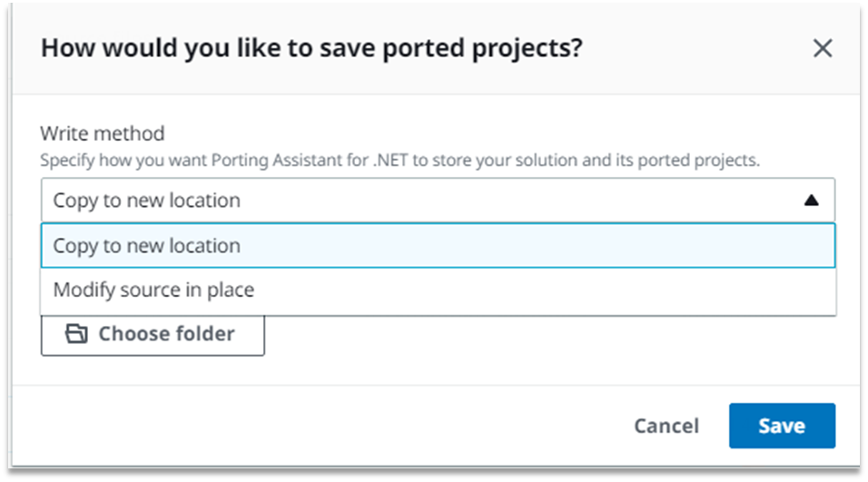Dismiss dialog using the X icon
Screen dimensions: 868x482
pos(822,48)
